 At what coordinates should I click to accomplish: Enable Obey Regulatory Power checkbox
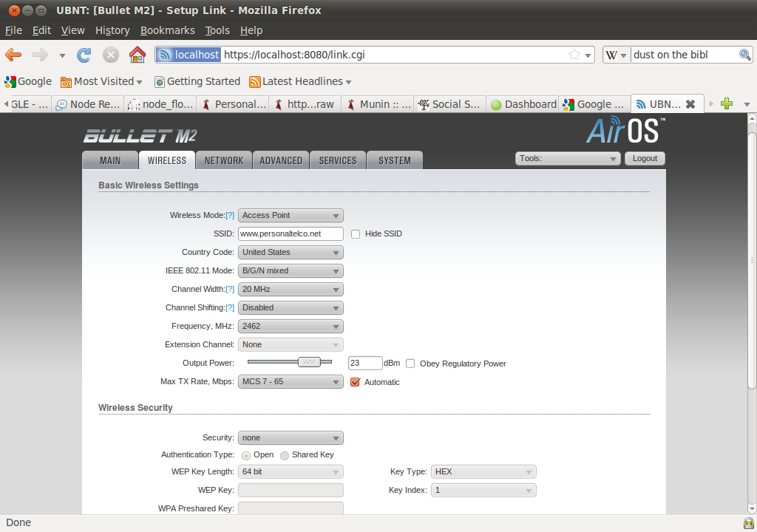pyautogui.click(x=410, y=364)
